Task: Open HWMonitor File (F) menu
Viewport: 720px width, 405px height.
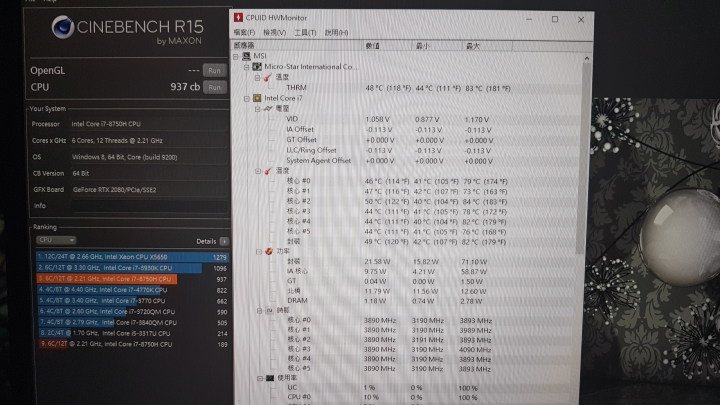Action: pos(244,33)
